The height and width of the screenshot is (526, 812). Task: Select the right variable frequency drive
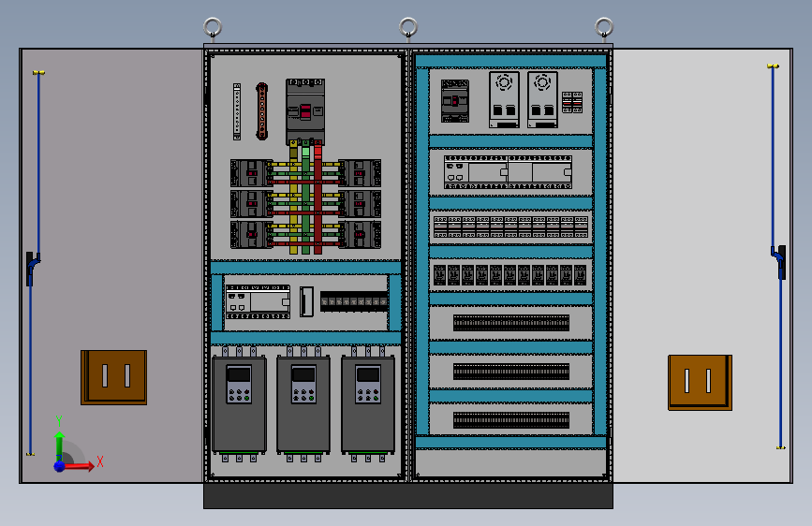368,405
